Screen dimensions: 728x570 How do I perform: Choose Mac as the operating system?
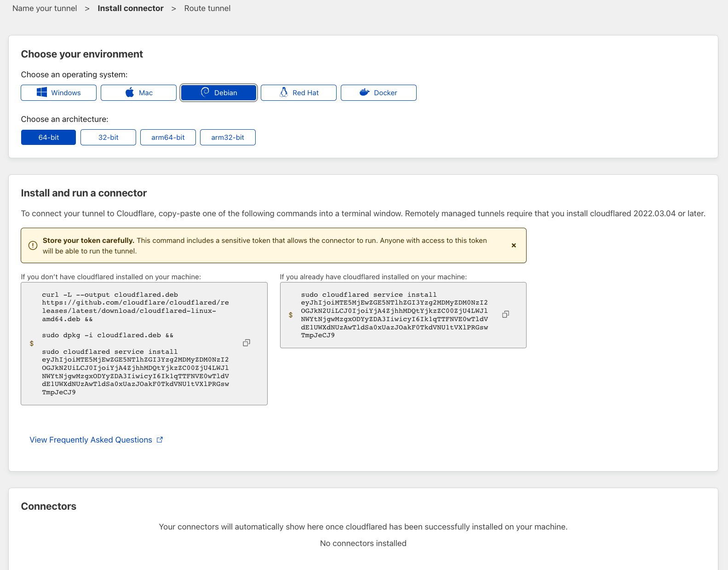(x=138, y=92)
